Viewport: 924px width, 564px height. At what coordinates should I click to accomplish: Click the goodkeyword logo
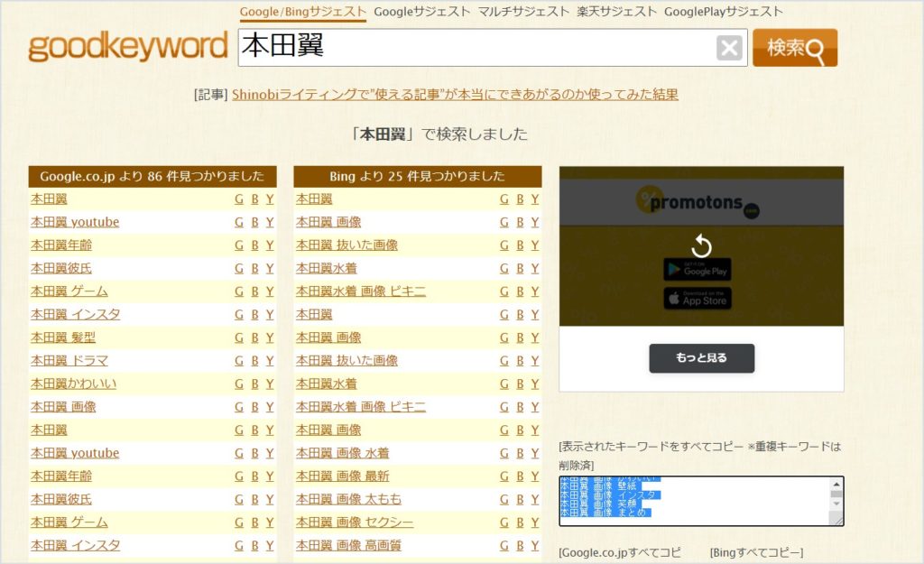(128, 47)
